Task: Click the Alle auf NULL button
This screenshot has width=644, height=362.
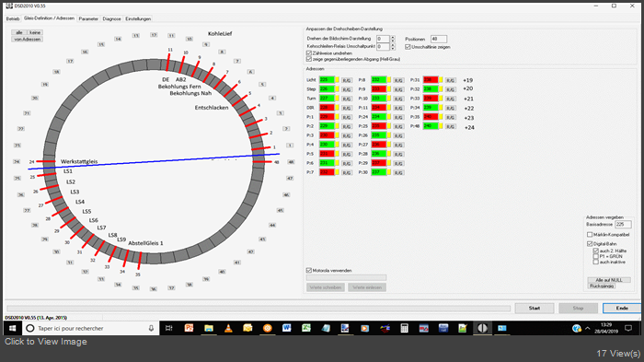Action: tap(609, 280)
